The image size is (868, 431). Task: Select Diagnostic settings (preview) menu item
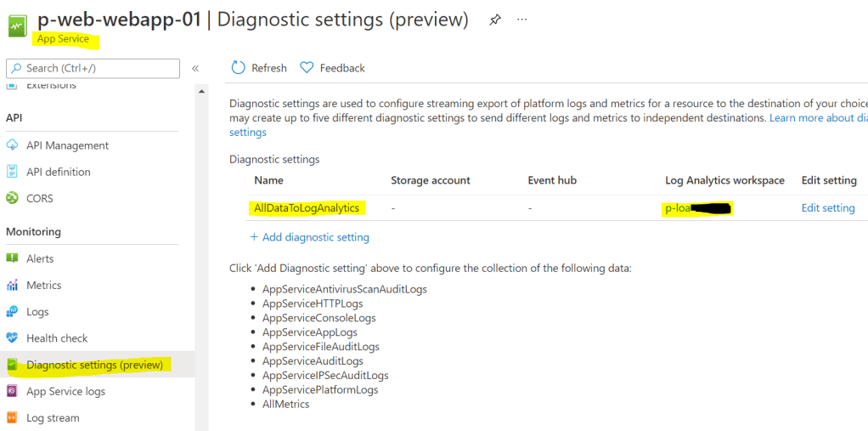point(93,365)
